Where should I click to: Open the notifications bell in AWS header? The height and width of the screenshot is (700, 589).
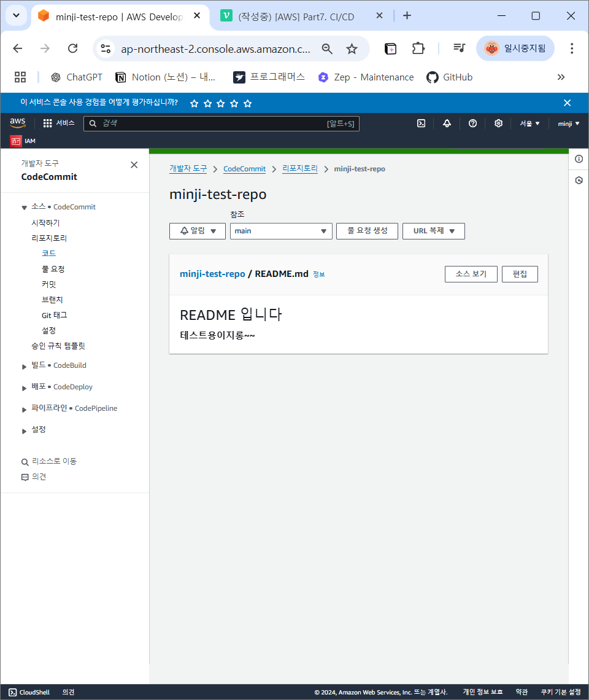pos(447,123)
